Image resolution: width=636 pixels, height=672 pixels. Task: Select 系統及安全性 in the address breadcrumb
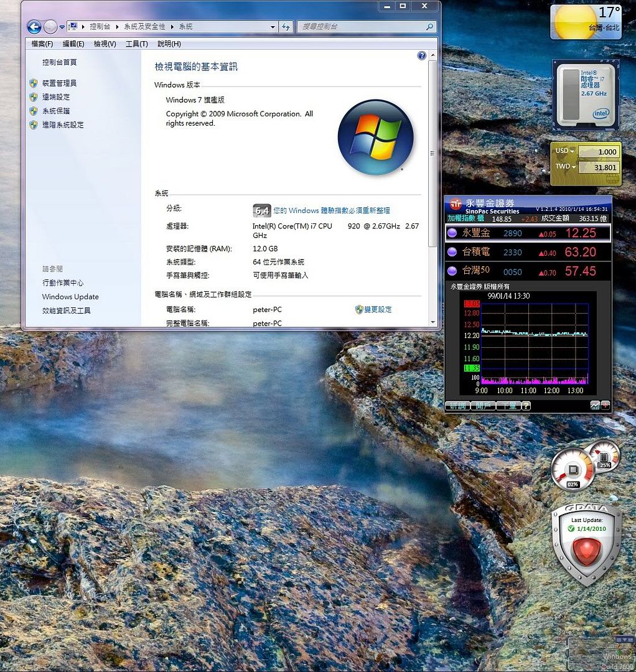click(x=144, y=27)
